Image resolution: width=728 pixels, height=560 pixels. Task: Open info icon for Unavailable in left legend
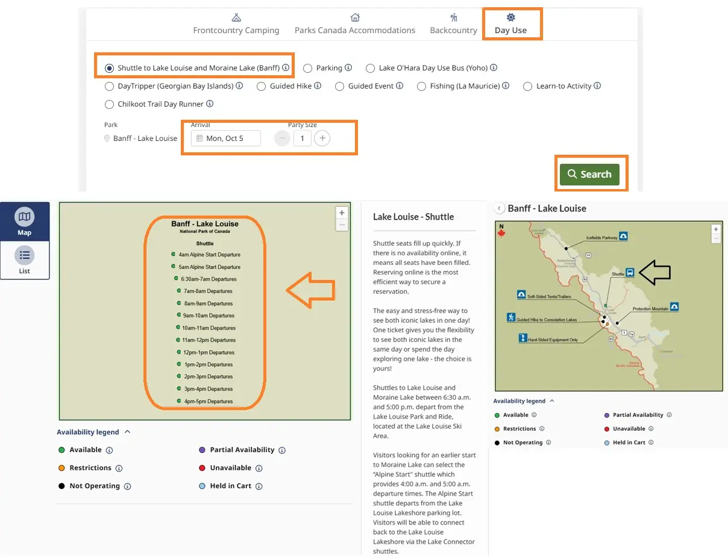tap(259, 468)
